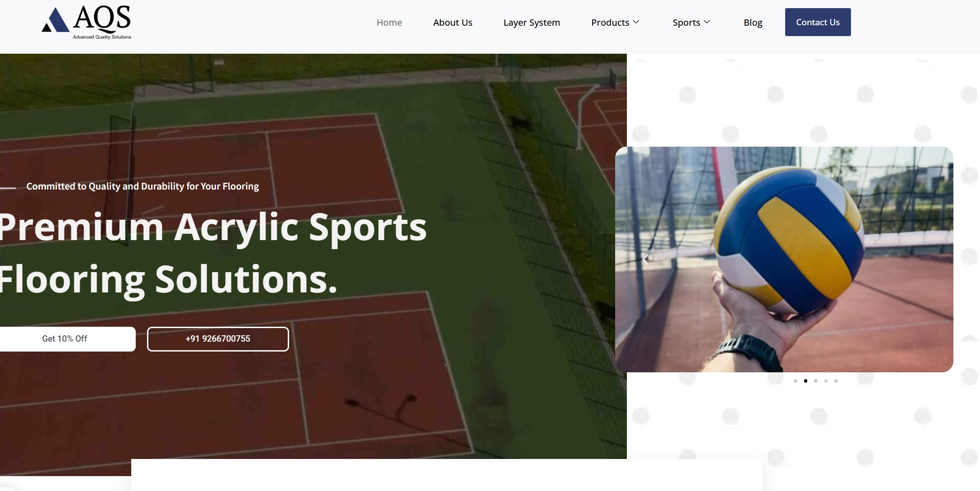Select the fourth carousel dot
980x491 pixels.
point(826,381)
